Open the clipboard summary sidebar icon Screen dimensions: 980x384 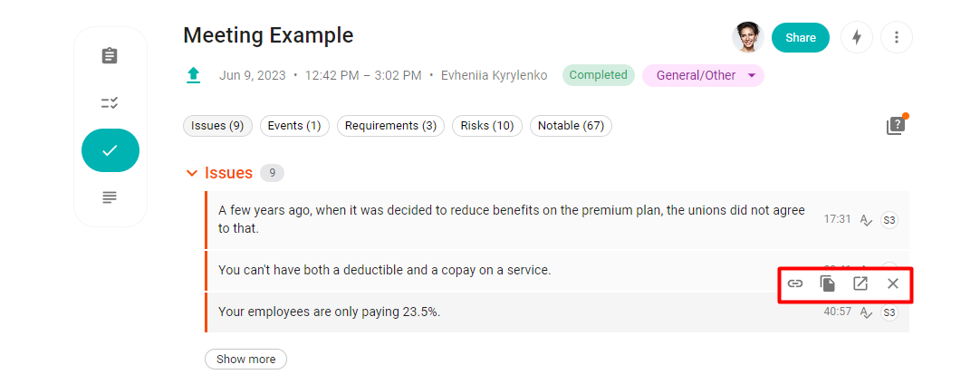110,55
